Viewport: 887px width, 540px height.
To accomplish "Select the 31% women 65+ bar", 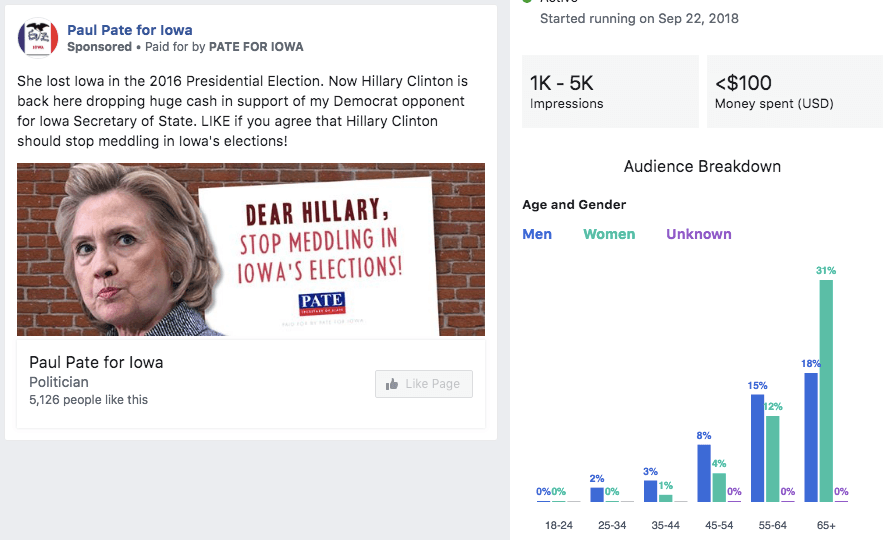I will point(826,391).
